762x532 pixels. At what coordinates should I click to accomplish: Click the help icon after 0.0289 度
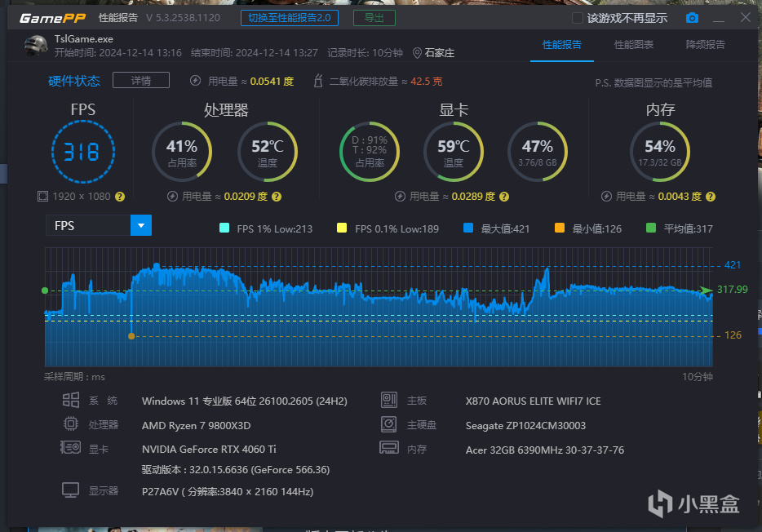click(504, 197)
